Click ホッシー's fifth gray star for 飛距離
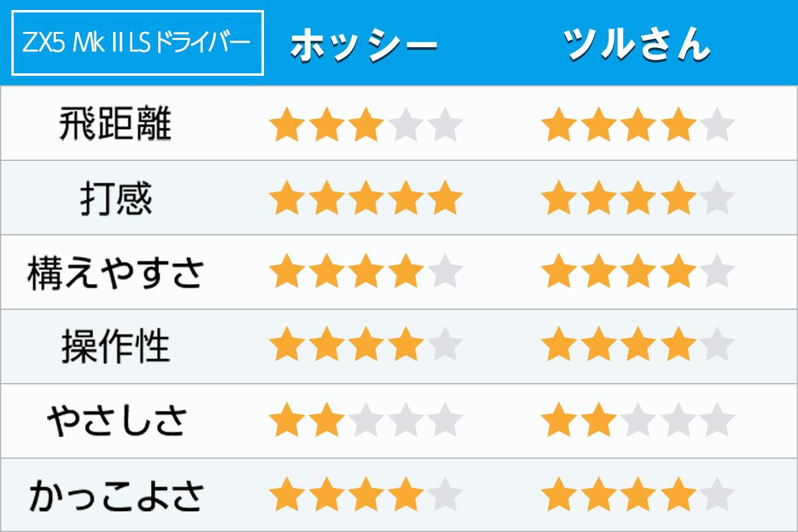The width and height of the screenshot is (798, 532). (x=444, y=125)
